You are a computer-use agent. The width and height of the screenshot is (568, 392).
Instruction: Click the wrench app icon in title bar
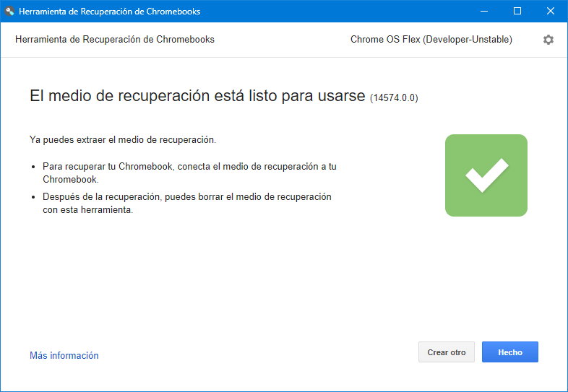pyautogui.click(x=10, y=11)
